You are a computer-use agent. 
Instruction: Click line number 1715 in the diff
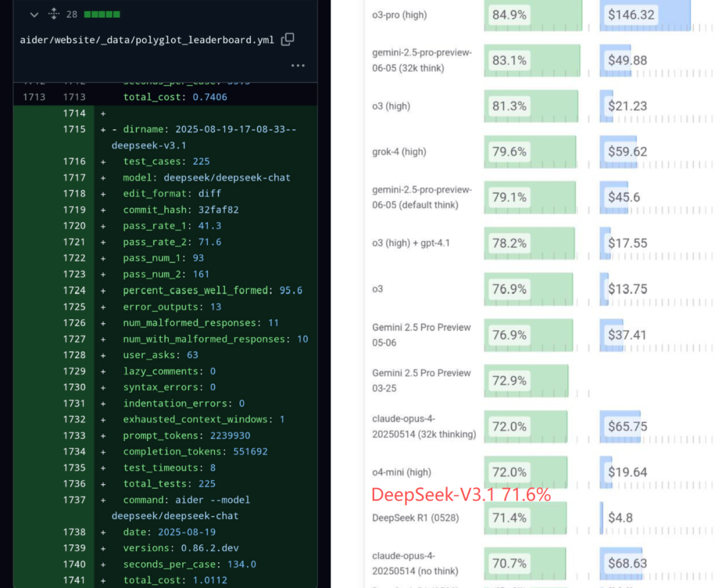click(x=74, y=130)
